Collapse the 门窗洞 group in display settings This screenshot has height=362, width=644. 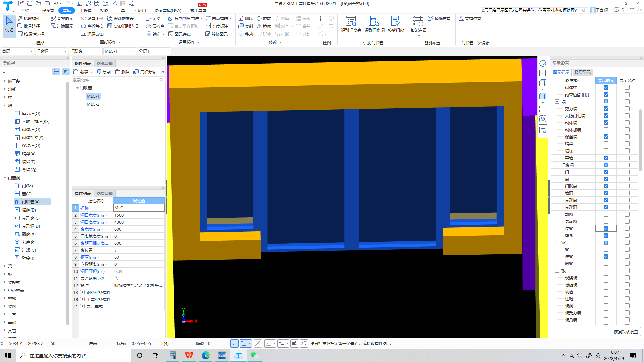(x=557, y=165)
